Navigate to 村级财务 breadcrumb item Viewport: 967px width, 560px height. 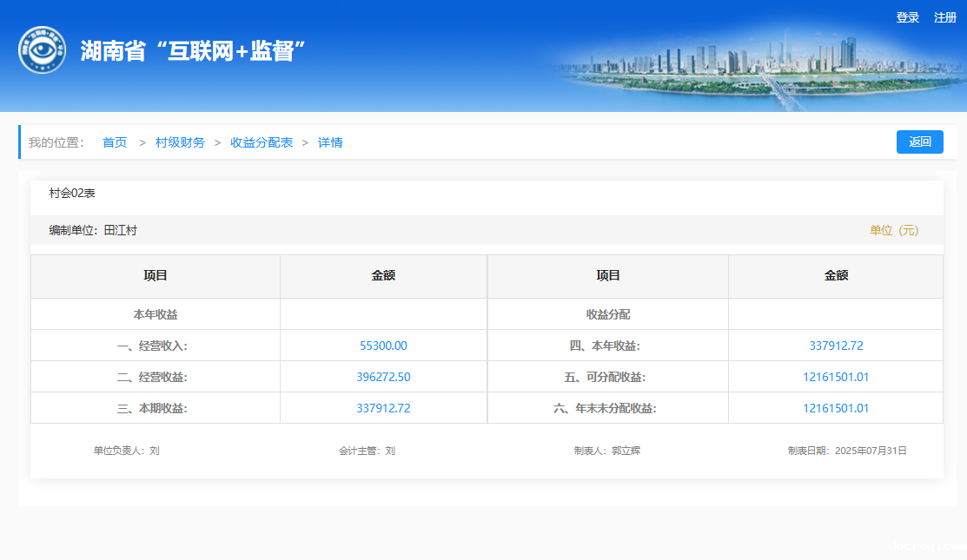click(x=180, y=142)
